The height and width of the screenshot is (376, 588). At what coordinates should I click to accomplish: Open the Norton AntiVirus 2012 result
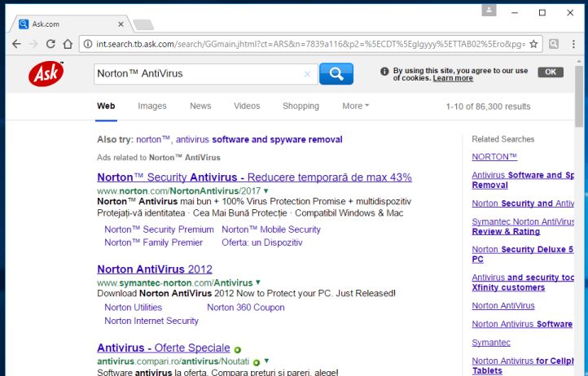point(155,269)
